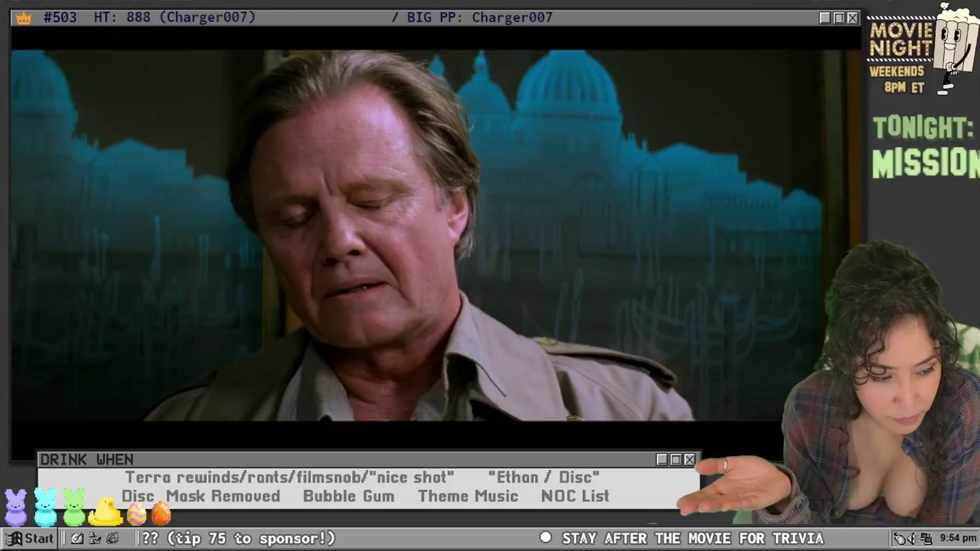Open the speaker volume tray icon

coord(913,538)
